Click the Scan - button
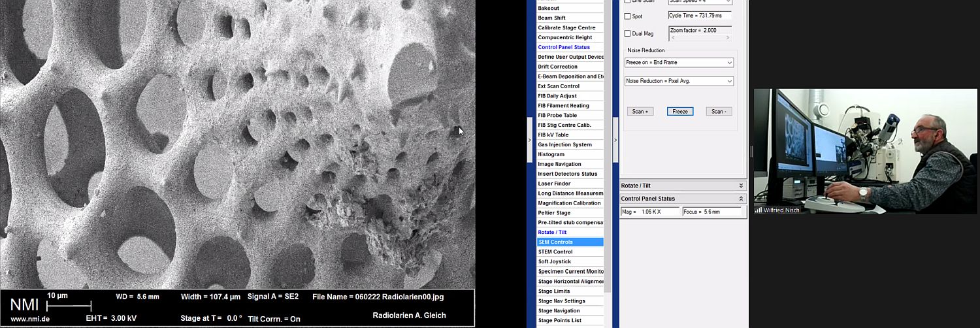This screenshot has height=328, width=980. [x=718, y=112]
